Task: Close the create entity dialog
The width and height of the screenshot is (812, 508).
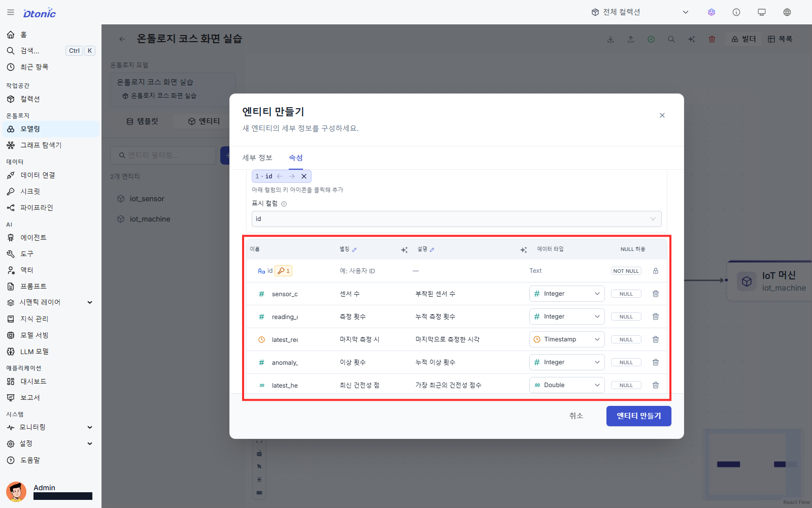Action: pyautogui.click(x=662, y=115)
